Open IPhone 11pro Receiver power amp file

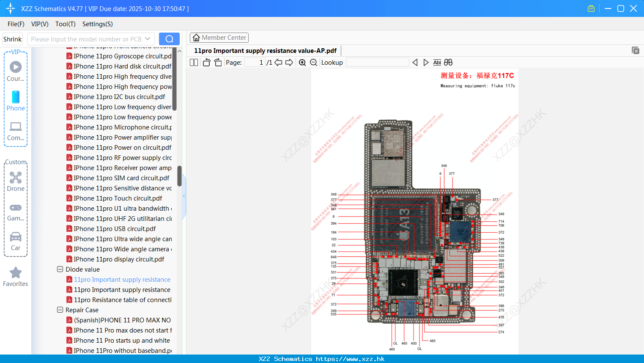[119, 168]
